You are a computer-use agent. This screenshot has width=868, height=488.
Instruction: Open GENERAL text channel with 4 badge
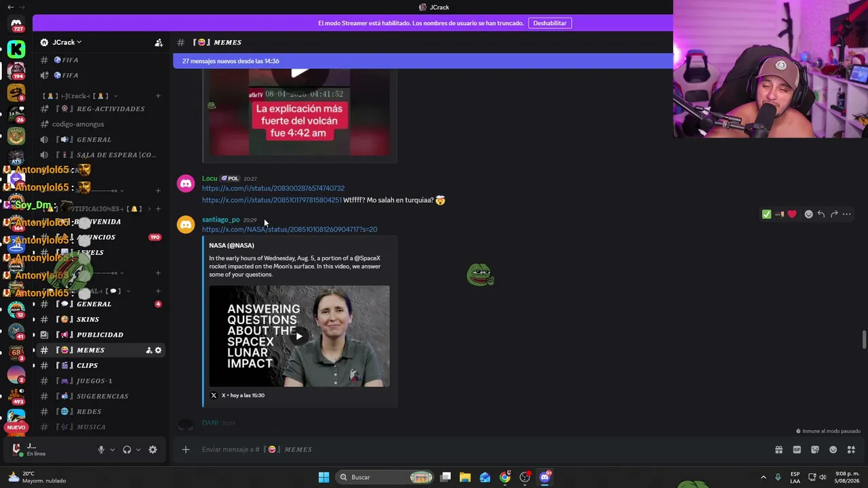pyautogui.click(x=100, y=304)
